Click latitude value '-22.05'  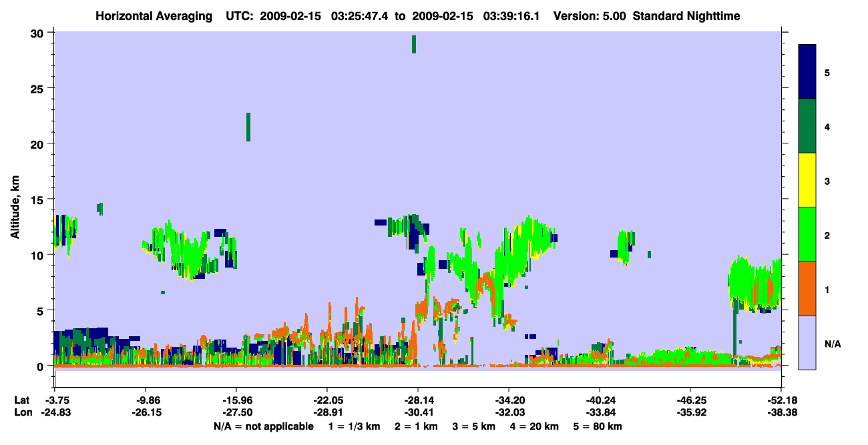coord(327,400)
